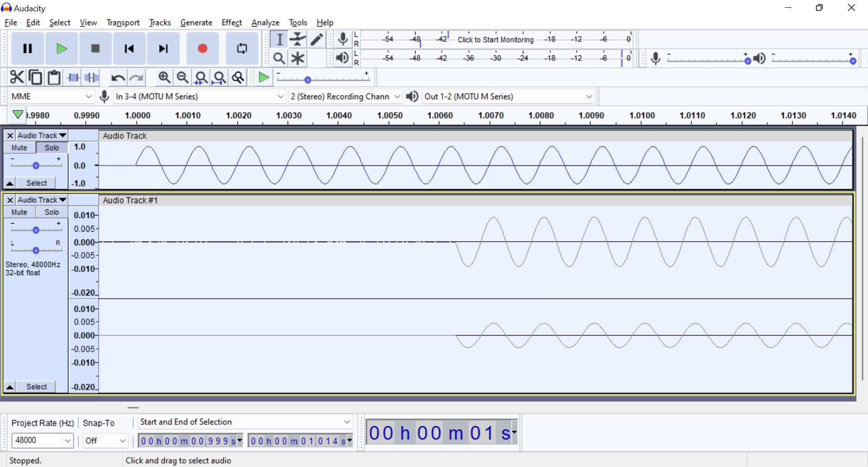Undo the last action
This screenshot has width=868, height=467.
coord(118,77)
